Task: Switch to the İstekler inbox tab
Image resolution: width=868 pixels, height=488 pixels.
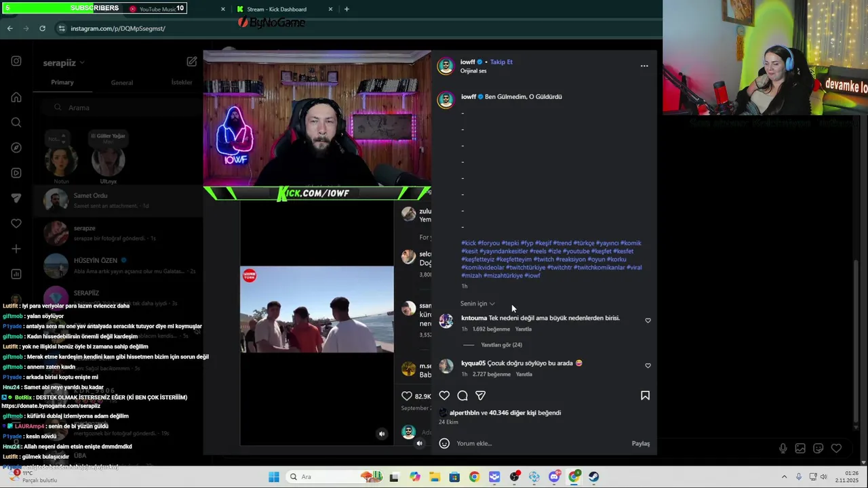Action: click(x=182, y=82)
